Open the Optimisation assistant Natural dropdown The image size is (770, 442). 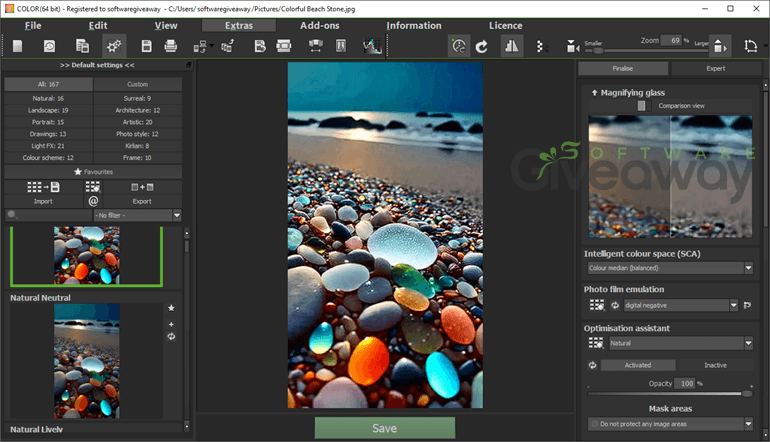click(681, 343)
